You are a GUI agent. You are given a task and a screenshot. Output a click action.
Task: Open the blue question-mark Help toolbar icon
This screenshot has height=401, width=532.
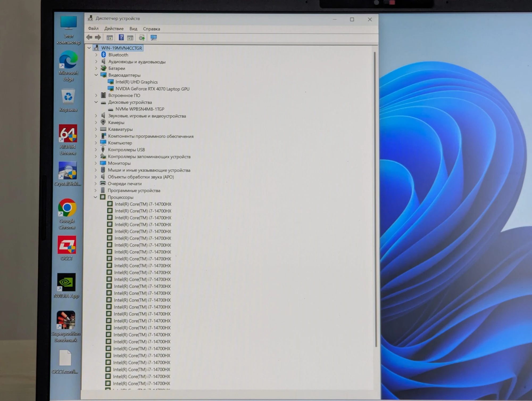[x=121, y=38]
